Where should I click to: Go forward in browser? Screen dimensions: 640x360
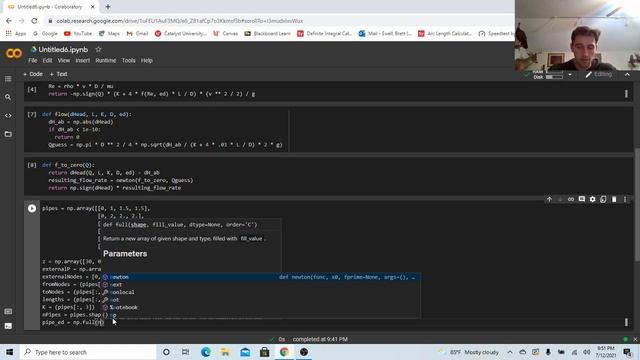pyautogui.click(x=22, y=21)
